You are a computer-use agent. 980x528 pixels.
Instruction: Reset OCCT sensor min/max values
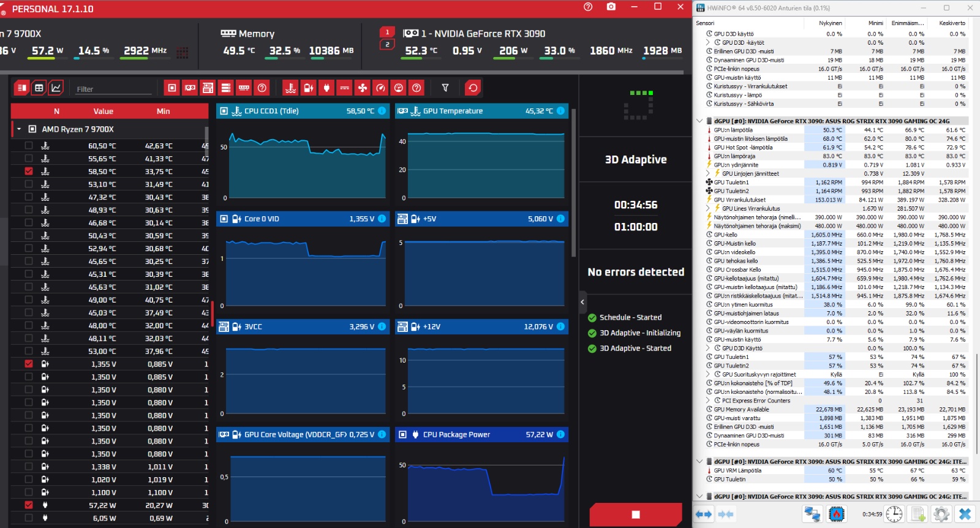tap(473, 88)
